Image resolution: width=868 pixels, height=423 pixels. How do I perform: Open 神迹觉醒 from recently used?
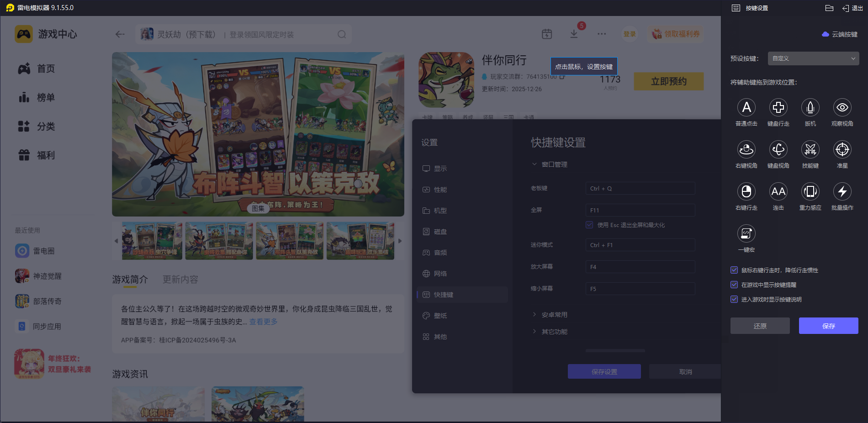(x=38, y=276)
